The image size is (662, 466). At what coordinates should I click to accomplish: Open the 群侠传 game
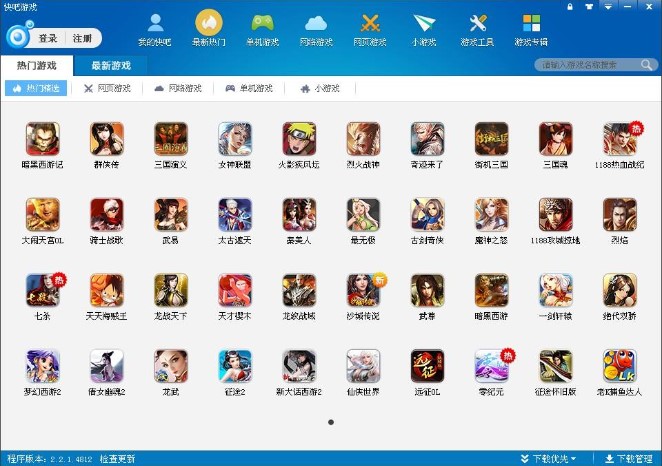tap(107, 139)
